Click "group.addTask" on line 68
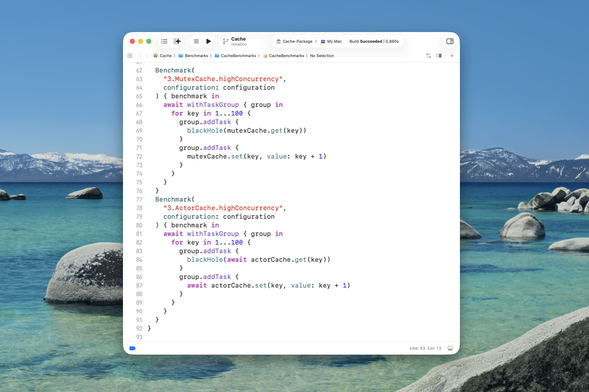The width and height of the screenshot is (589, 392). click(205, 122)
